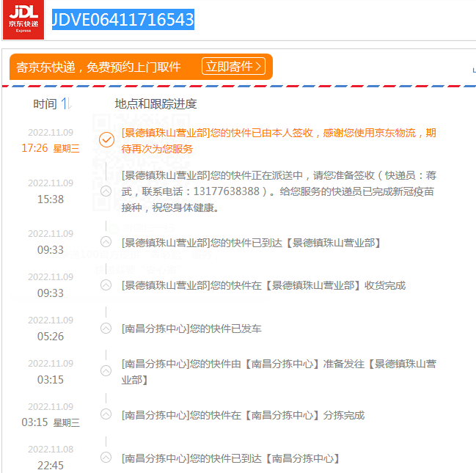Image resolution: width=476 pixels, height=473 pixels.
Task: Click the 05:26 timestamp
Action: point(51,337)
